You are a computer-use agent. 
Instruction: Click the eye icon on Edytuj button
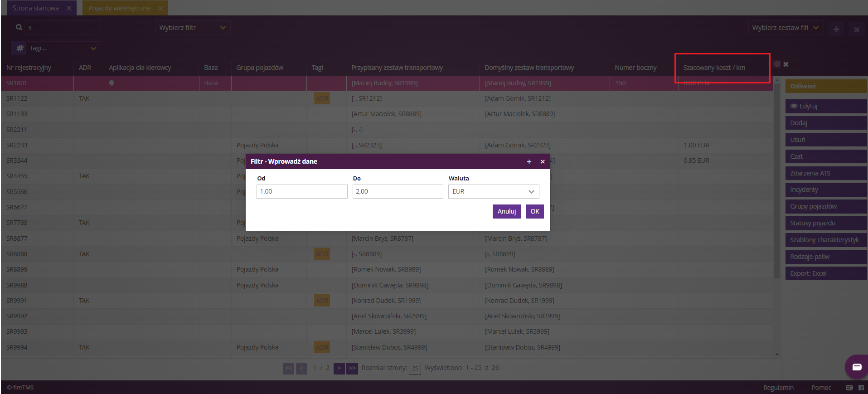click(x=794, y=106)
